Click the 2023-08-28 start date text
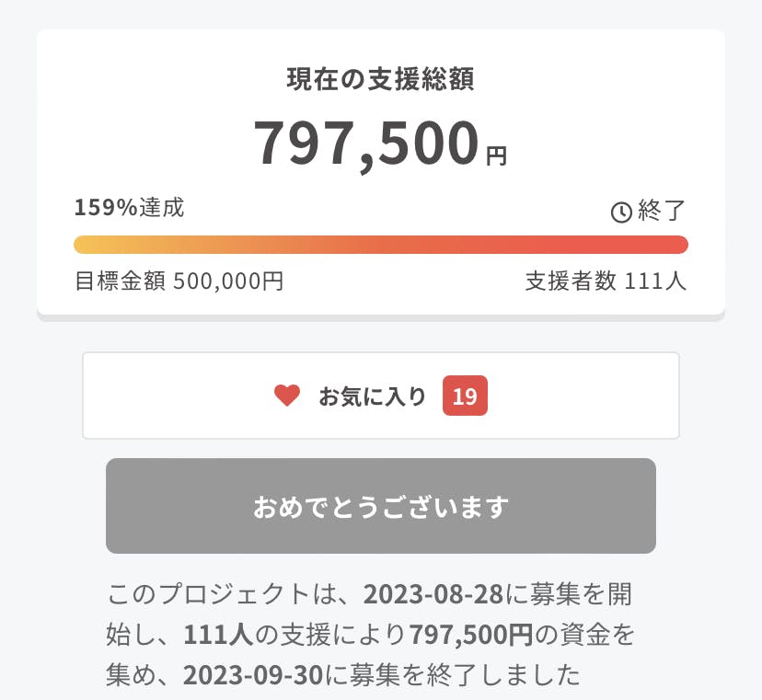The width and height of the screenshot is (762, 700). [434, 593]
